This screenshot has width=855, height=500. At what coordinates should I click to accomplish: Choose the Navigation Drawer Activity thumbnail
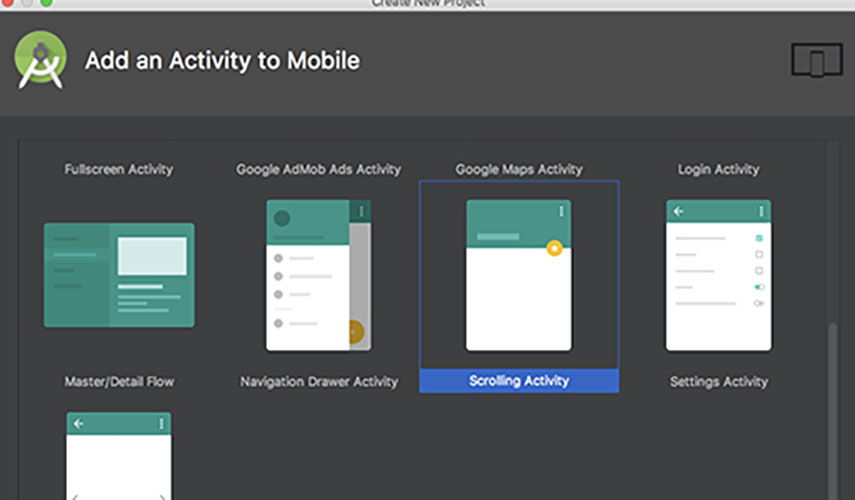click(318, 275)
